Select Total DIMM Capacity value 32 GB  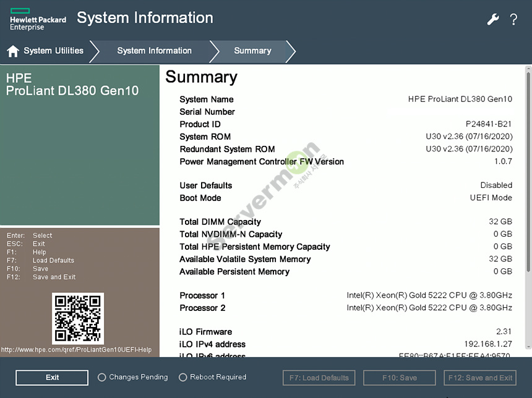(500, 221)
